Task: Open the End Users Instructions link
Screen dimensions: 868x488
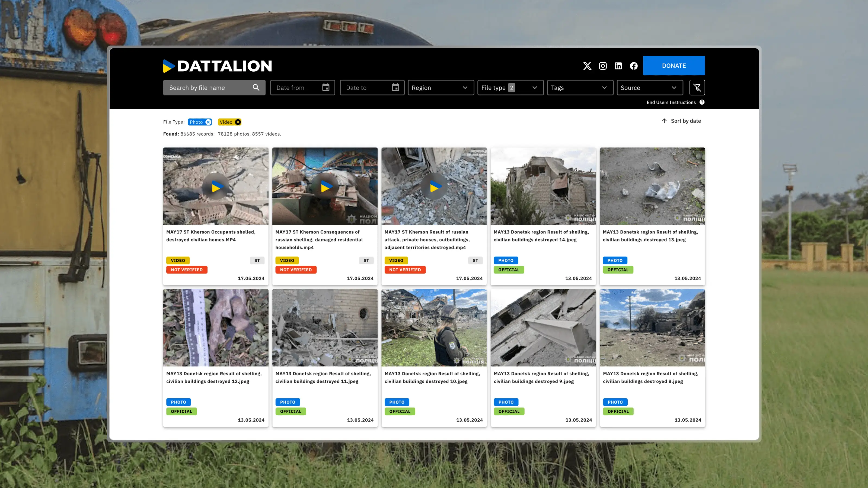Action: click(x=671, y=102)
